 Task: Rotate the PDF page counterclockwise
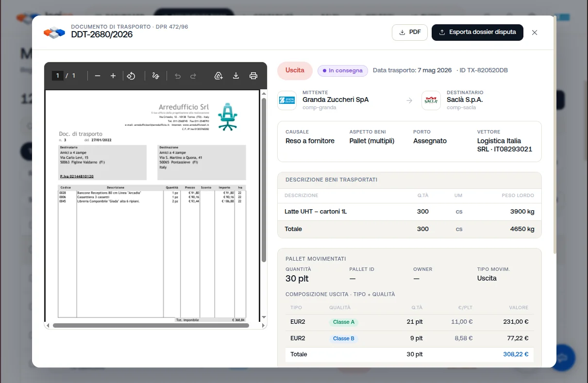pos(131,76)
